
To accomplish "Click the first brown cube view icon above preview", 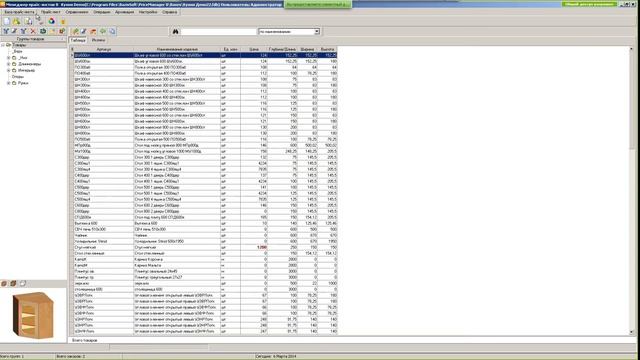I will pos(4,283).
